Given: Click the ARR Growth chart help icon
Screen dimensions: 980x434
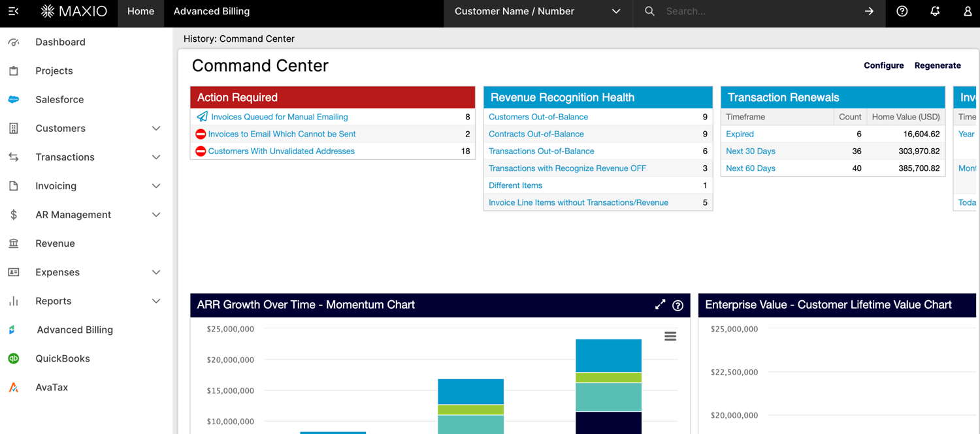Looking at the screenshot, I should tap(678, 305).
